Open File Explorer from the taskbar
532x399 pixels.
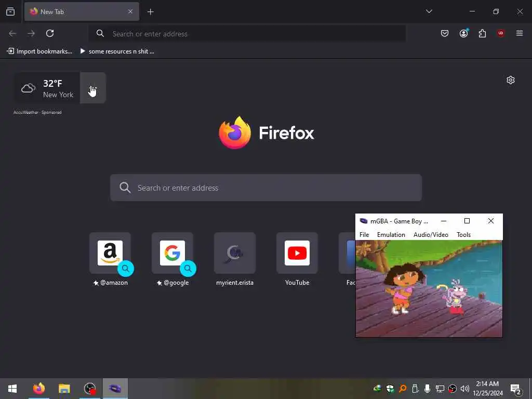pyautogui.click(x=64, y=389)
